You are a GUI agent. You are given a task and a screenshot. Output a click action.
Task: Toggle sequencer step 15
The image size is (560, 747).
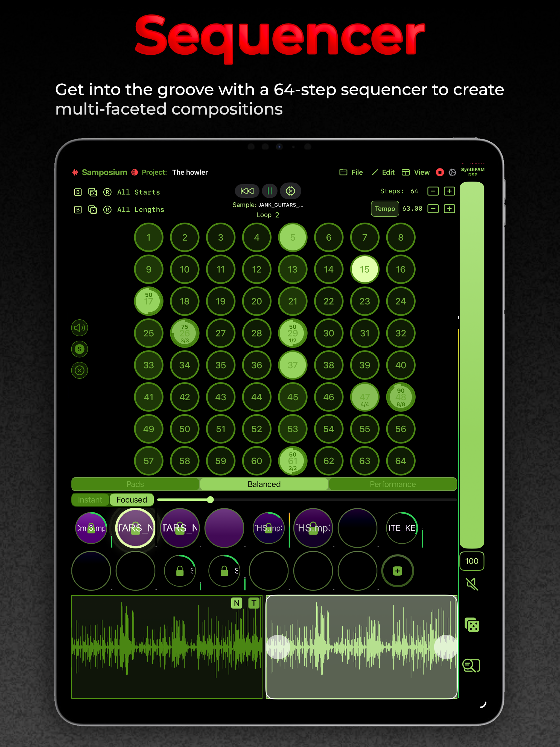365,270
